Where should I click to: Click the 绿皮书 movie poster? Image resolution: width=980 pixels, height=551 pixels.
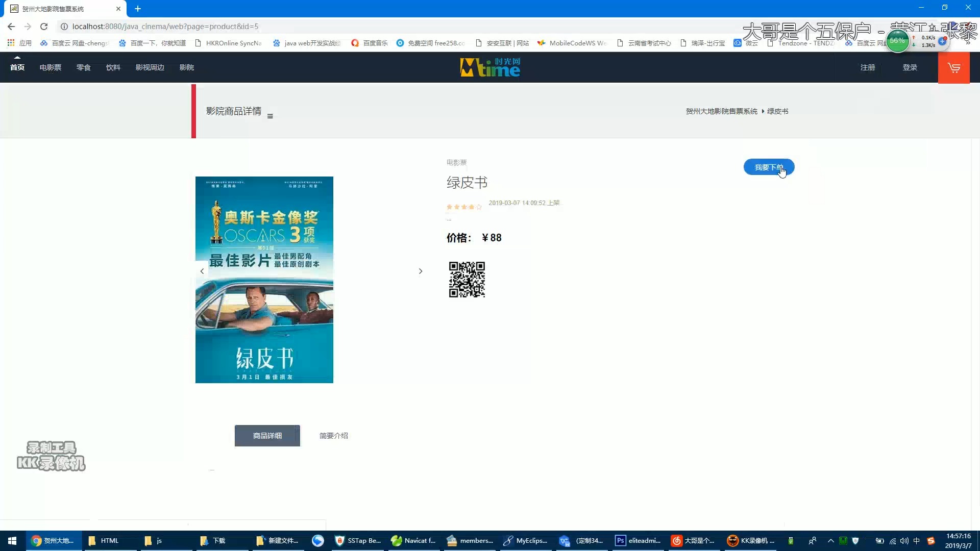pyautogui.click(x=264, y=280)
